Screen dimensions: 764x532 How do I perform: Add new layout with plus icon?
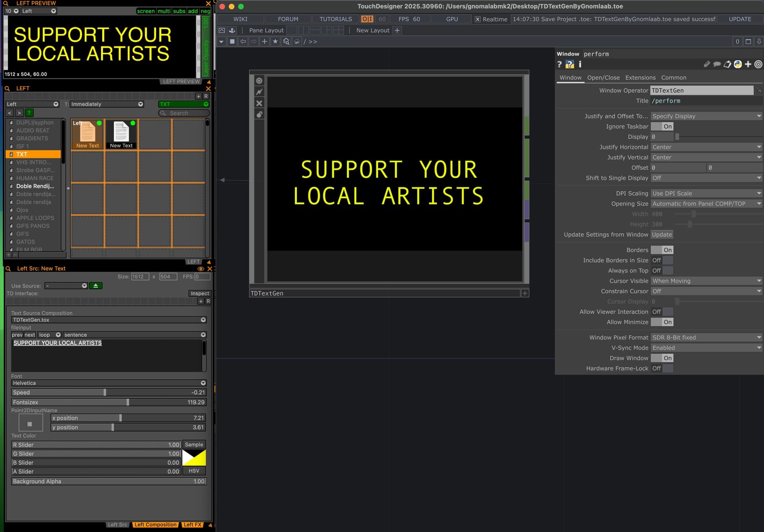coord(397,30)
